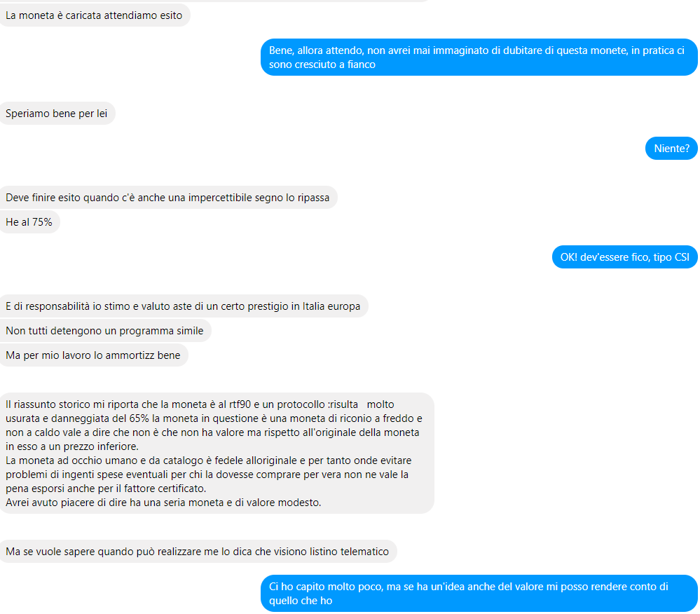Screen dimensions: 700x614
Task: Click the line 'La moneta ad occhio umano'
Action: pyautogui.click(x=209, y=460)
